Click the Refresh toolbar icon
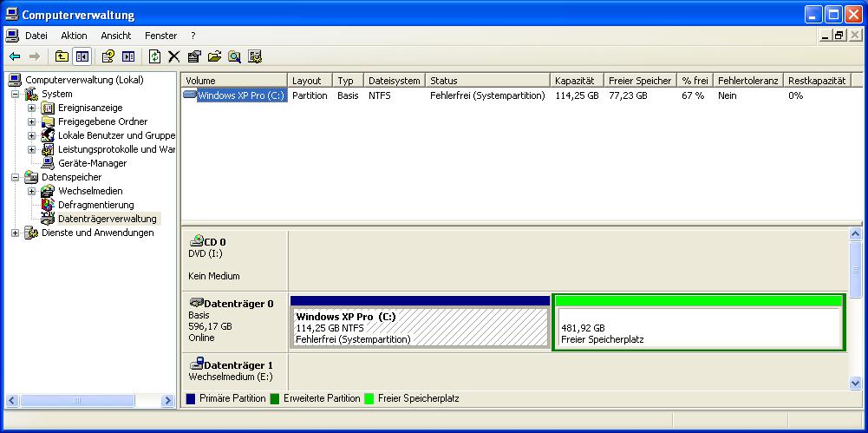This screenshot has width=868, height=433. click(155, 56)
